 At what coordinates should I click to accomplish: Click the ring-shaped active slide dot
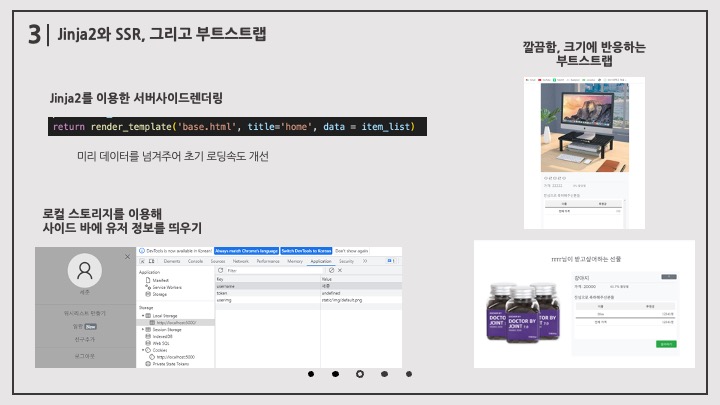pos(360,374)
